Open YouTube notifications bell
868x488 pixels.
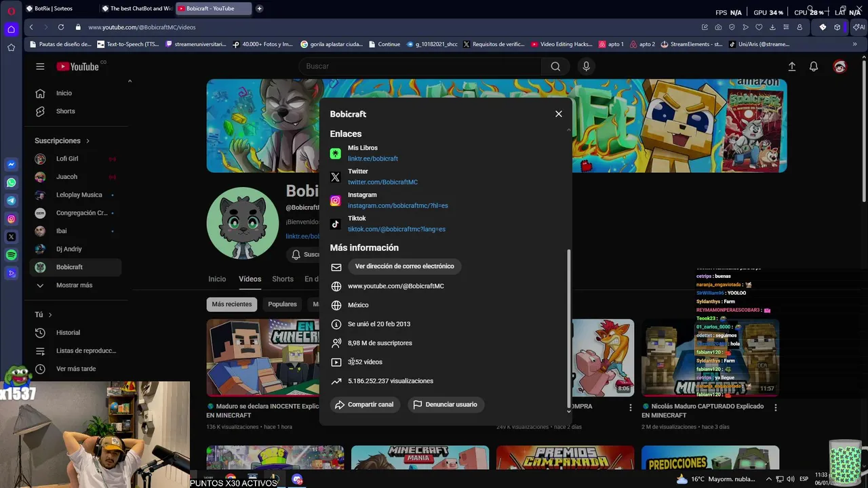814,66
